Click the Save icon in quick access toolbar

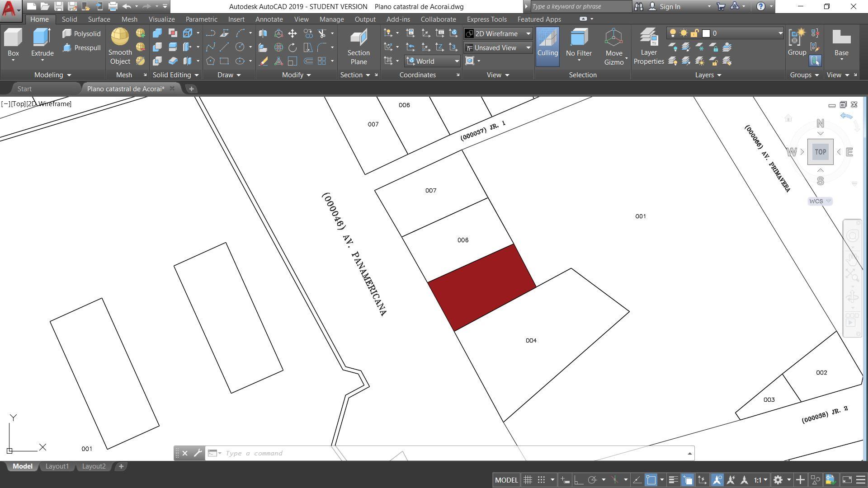[58, 6]
